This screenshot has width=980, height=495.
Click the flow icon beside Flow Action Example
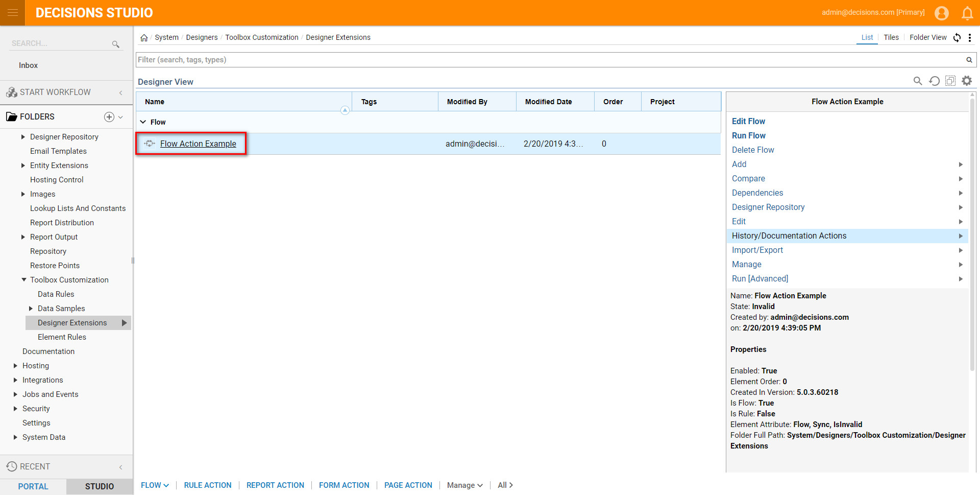(150, 144)
